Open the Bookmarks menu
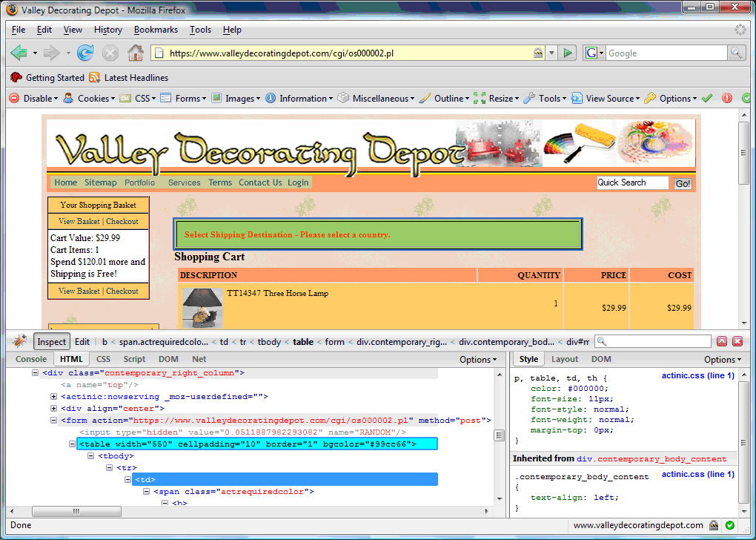This screenshot has height=540, width=756. click(x=156, y=30)
